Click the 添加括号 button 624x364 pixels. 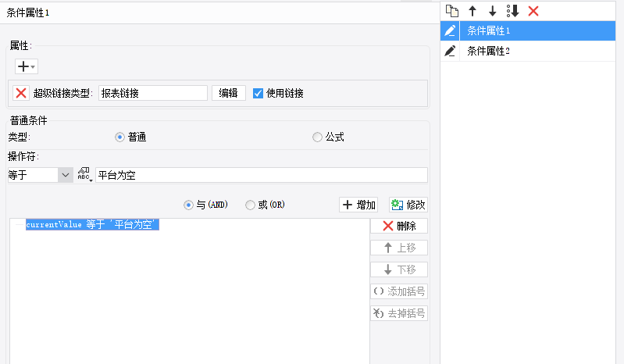pyautogui.click(x=399, y=291)
